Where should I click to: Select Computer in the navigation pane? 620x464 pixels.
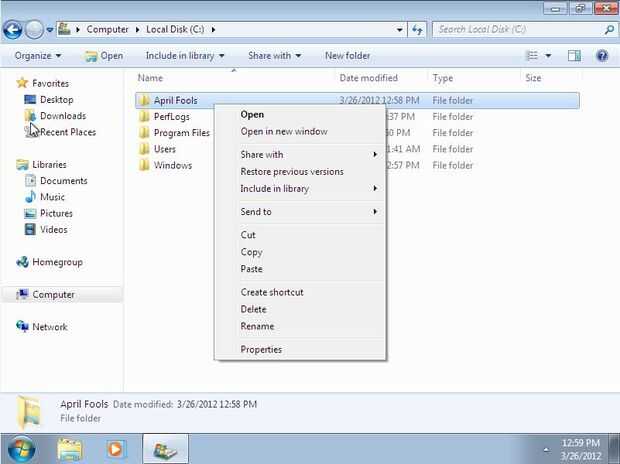click(x=53, y=295)
